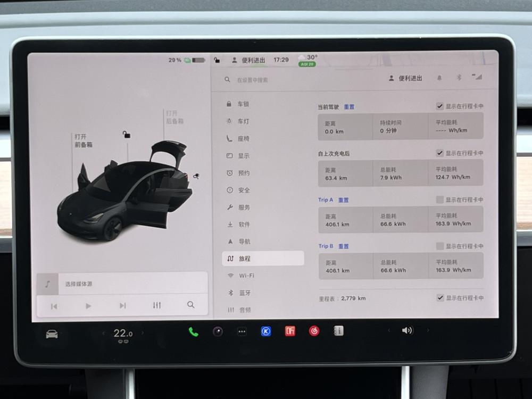Uncheck 显示在行程卡中 for 自上次充电后

pos(440,153)
